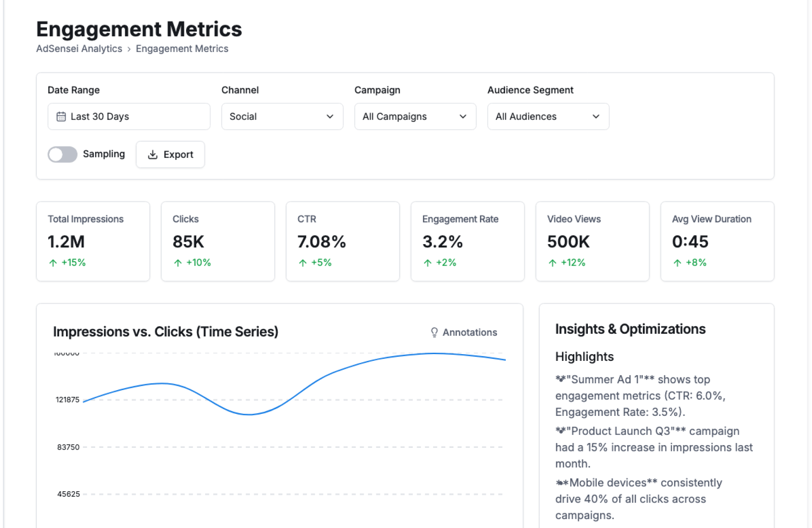Viewport: 812px width, 528px height.
Task: Click the download icon on Export
Action: pyautogui.click(x=153, y=155)
